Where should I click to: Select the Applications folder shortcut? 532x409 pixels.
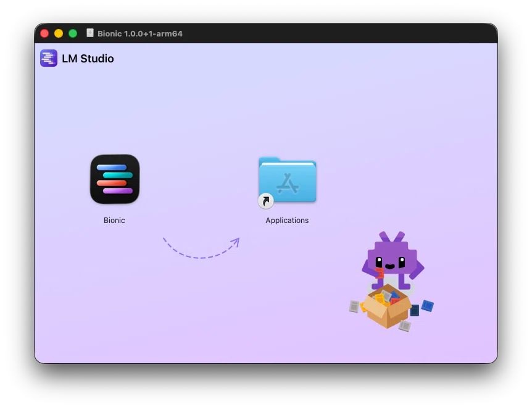[x=287, y=182]
